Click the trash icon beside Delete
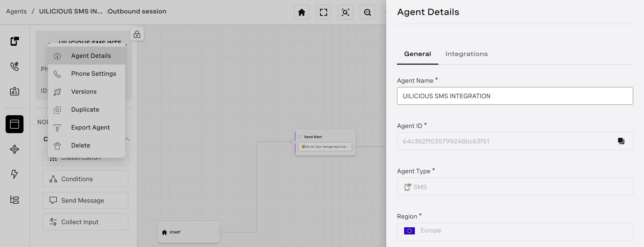The image size is (644, 247). pos(57,146)
